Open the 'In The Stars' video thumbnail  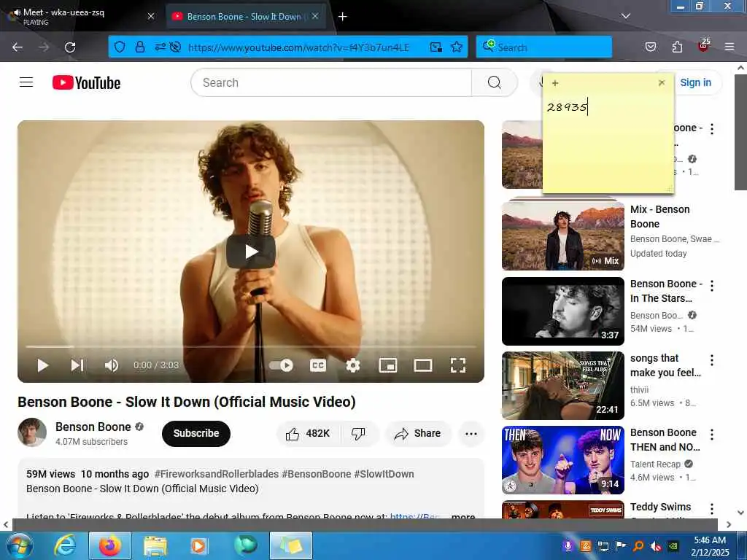tap(562, 311)
